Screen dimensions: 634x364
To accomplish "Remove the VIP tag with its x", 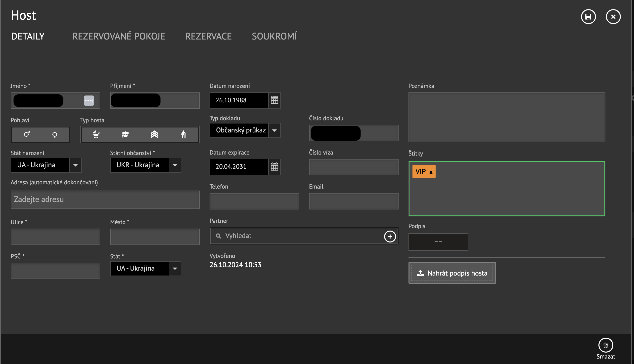I will (431, 172).
